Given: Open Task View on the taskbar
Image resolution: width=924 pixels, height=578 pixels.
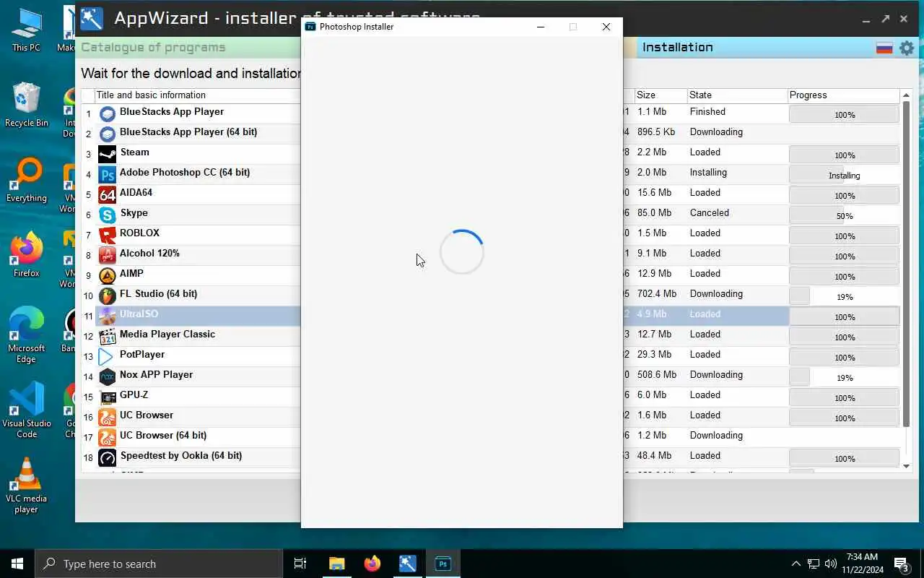Looking at the screenshot, I should tap(300, 564).
